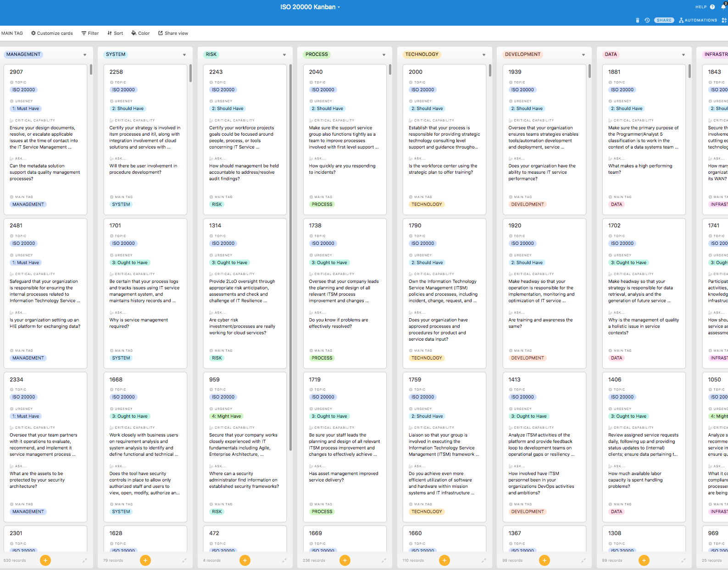Open the Sort options
The height and width of the screenshot is (570, 728).
coord(115,33)
